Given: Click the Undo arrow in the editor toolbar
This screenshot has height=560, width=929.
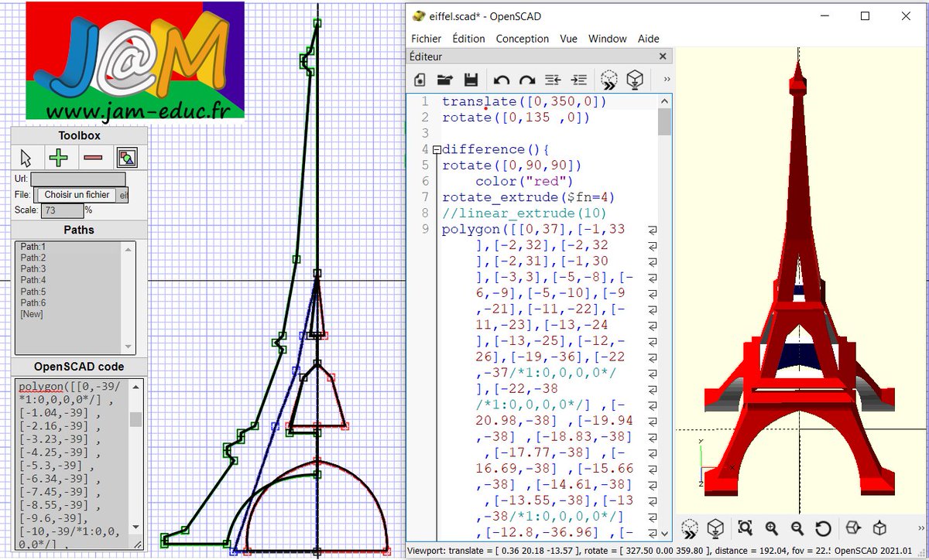Looking at the screenshot, I should click(x=502, y=79).
